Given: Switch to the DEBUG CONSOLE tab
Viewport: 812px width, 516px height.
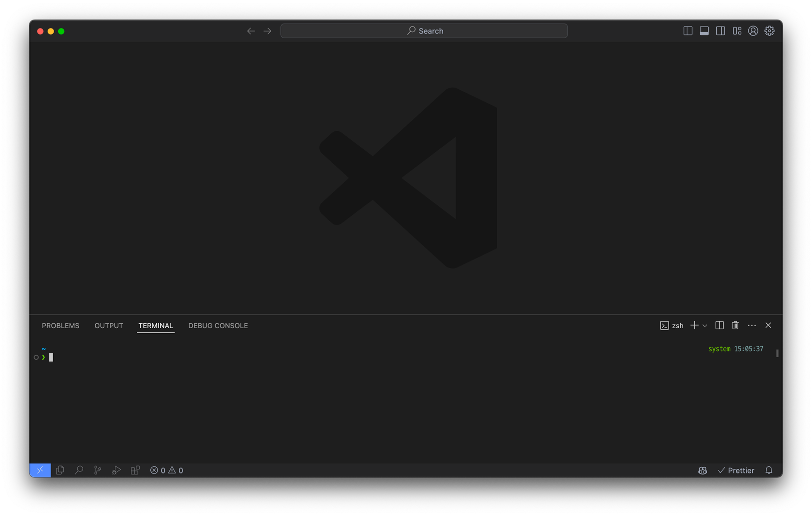Looking at the screenshot, I should coord(218,325).
